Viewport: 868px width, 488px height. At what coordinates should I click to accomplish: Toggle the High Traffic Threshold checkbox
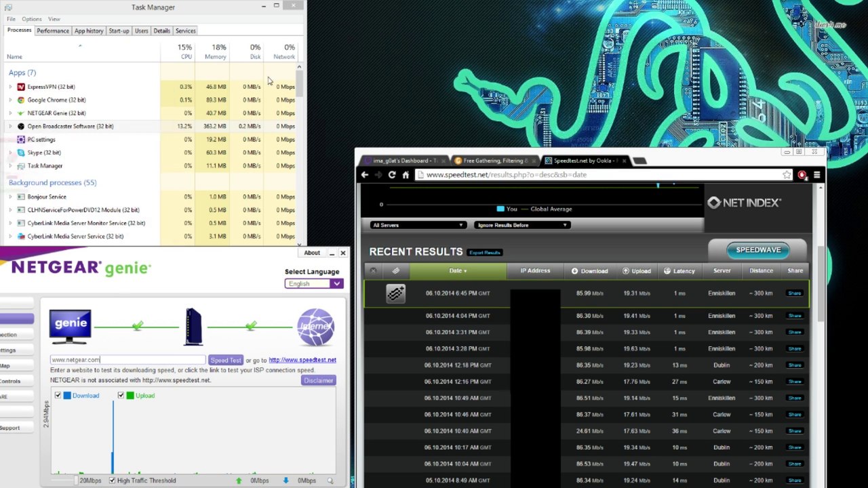coord(112,481)
